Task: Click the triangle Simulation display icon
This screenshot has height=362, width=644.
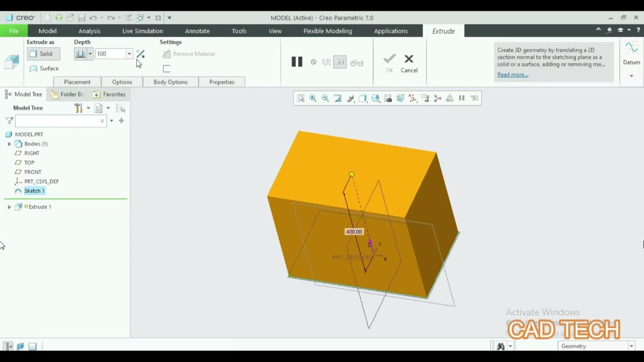Action: pyautogui.click(x=450, y=98)
